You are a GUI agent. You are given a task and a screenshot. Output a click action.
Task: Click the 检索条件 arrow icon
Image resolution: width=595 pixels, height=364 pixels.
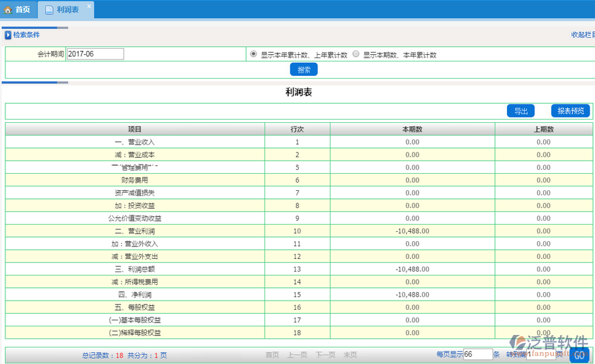(8, 35)
